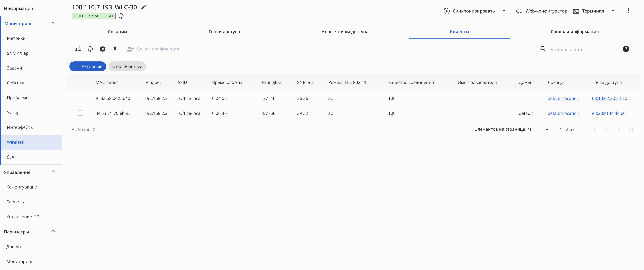
Task: Select all clients with the header checkbox
Action: pyautogui.click(x=80, y=82)
